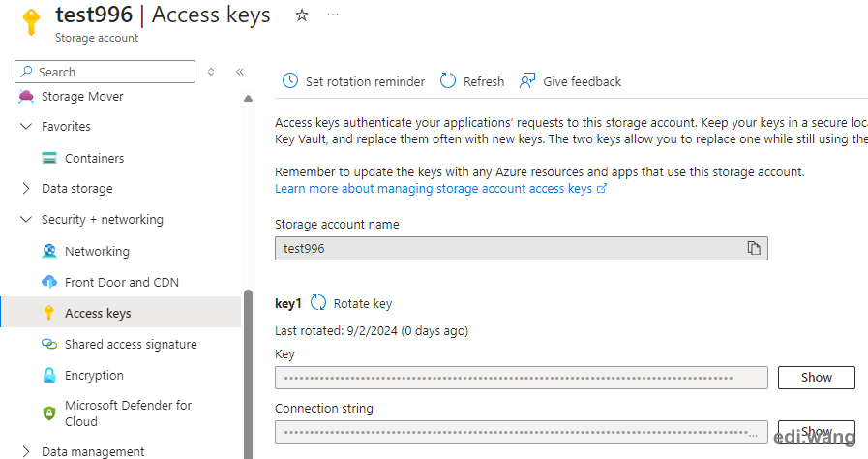Collapse the Security + networking section
Screen dimensions: 868x459
26,219
